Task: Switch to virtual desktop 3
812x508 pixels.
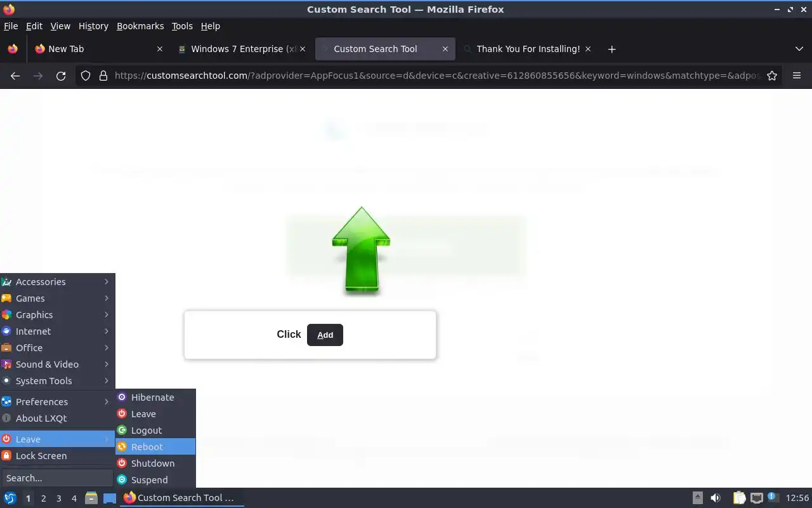Action: (x=58, y=498)
